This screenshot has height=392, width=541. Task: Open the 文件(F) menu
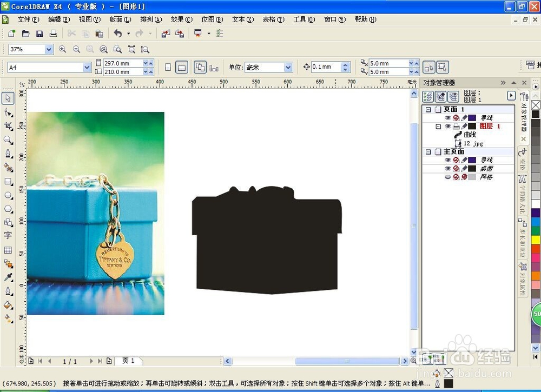[x=28, y=19]
